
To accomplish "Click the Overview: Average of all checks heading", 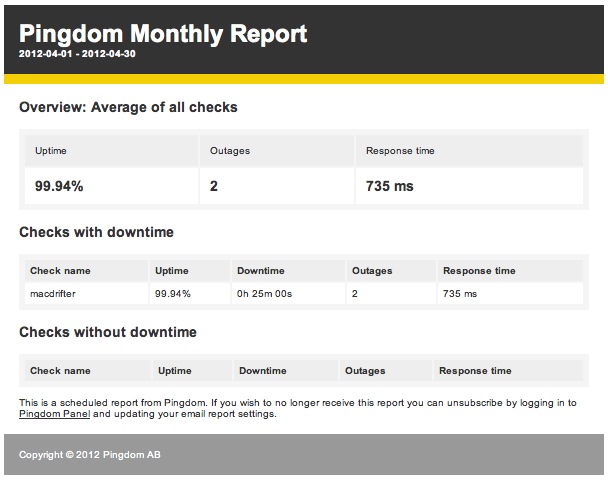I will coord(128,107).
